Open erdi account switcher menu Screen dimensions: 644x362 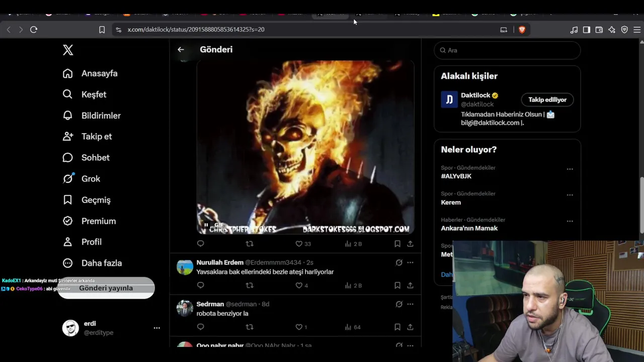tap(111, 328)
